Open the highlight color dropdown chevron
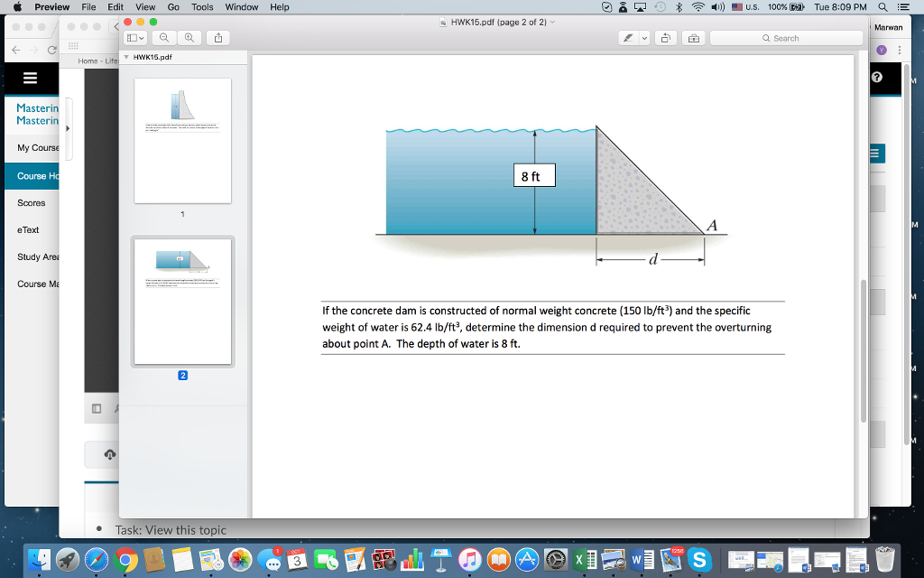 point(644,38)
